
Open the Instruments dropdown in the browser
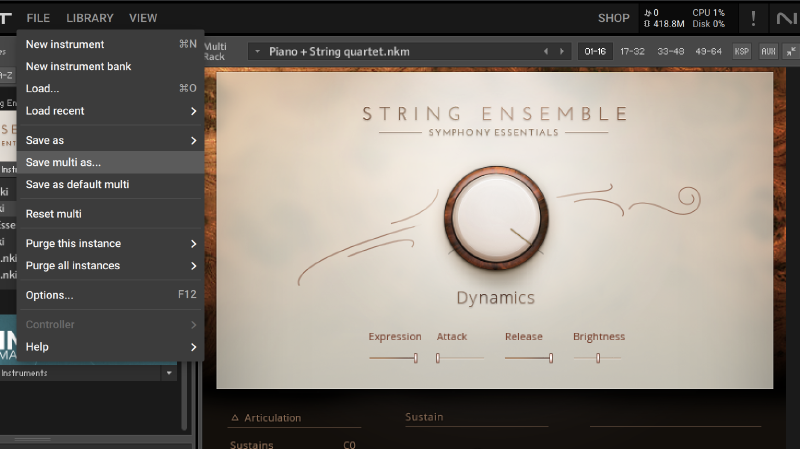tap(169, 373)
